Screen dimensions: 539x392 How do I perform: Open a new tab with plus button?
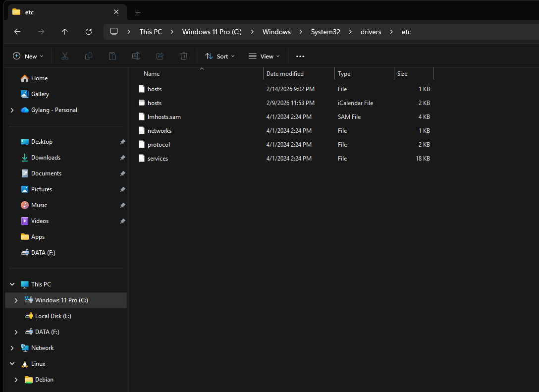[138, 12]
